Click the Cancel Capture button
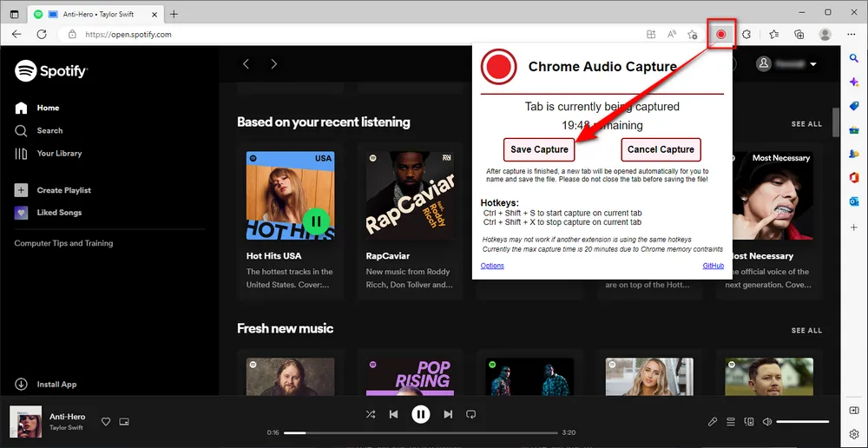 661,149
